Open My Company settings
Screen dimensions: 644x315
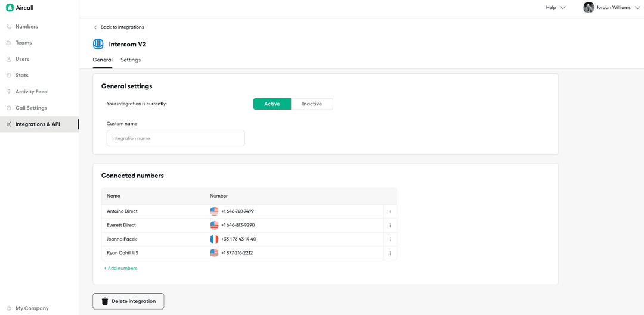pos(32,308)
